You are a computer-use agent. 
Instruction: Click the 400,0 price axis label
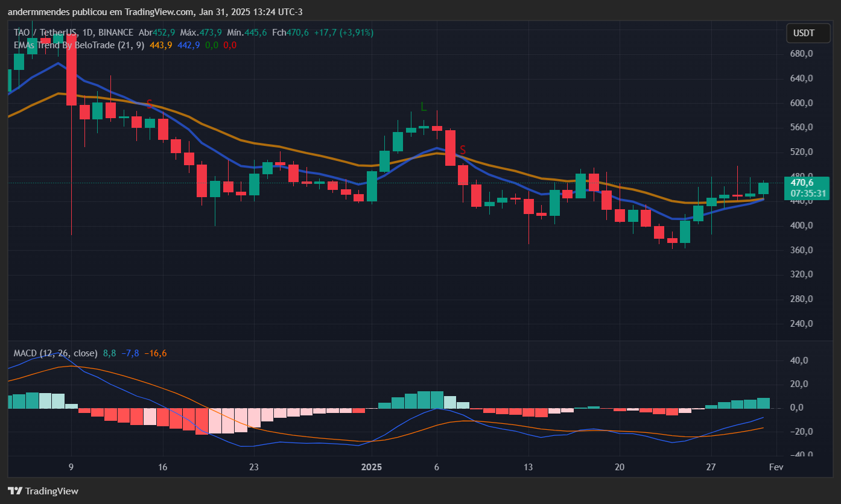[x=802, y=225]
